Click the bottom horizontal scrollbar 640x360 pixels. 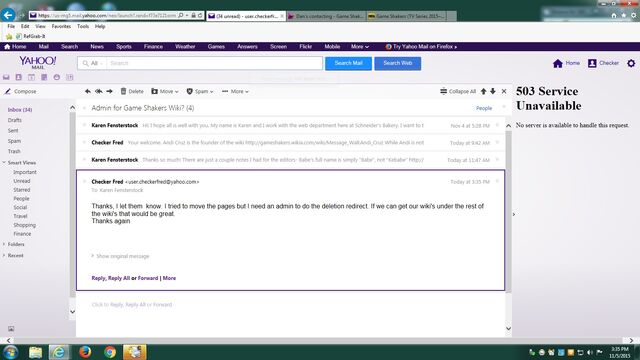pos(318,340)
